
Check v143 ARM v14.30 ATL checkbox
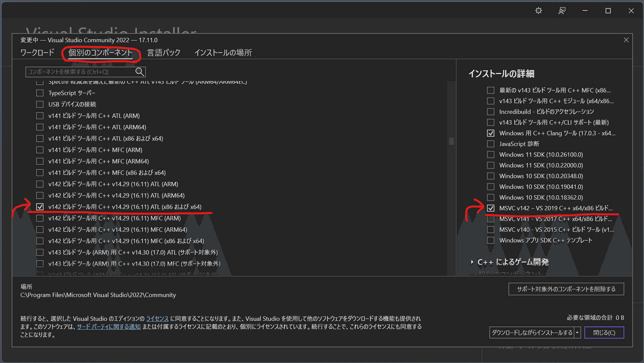(x=40, y=252)
